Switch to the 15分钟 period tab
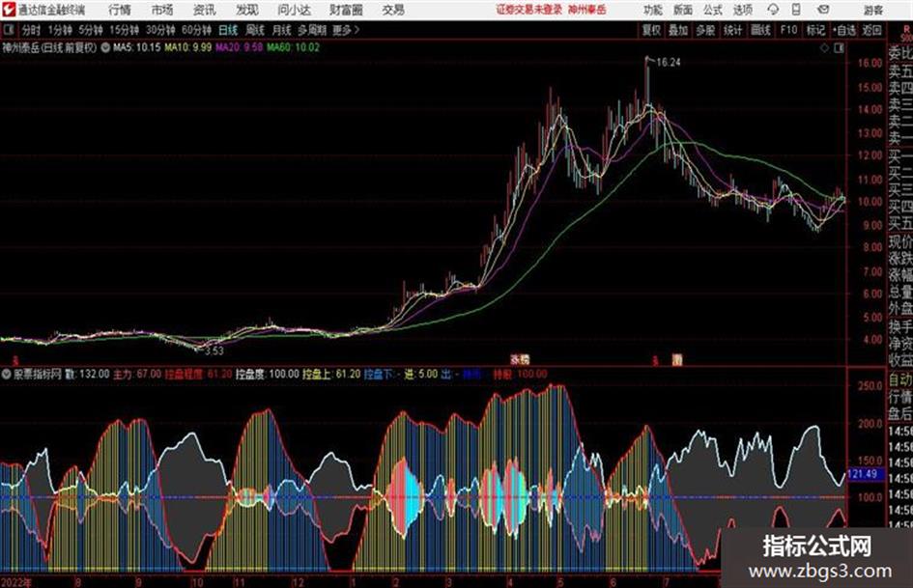 124,30
